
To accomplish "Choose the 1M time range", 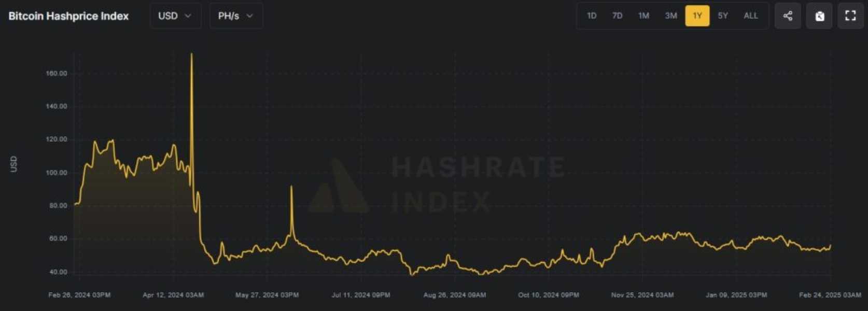I will [x=643, y=16].
